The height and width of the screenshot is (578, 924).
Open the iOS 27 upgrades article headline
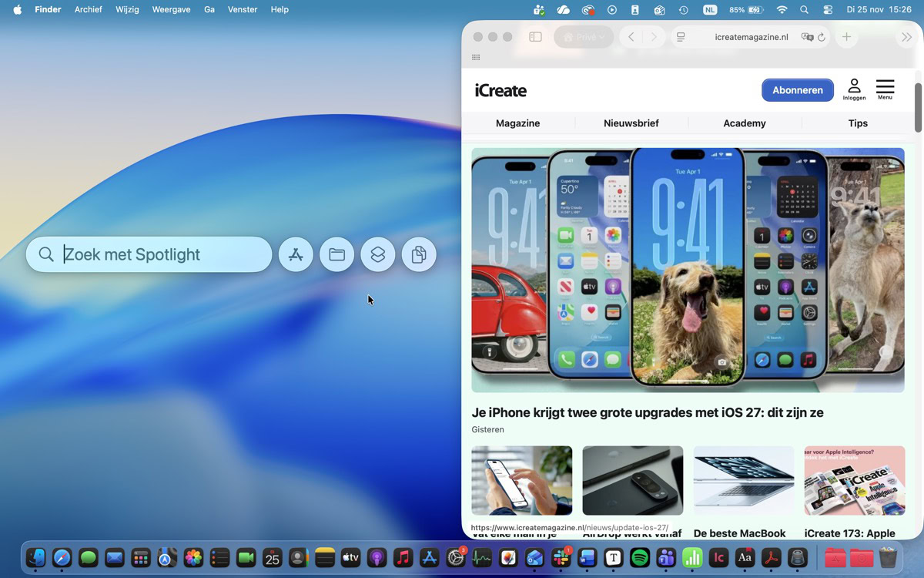[x=647, y=412]
